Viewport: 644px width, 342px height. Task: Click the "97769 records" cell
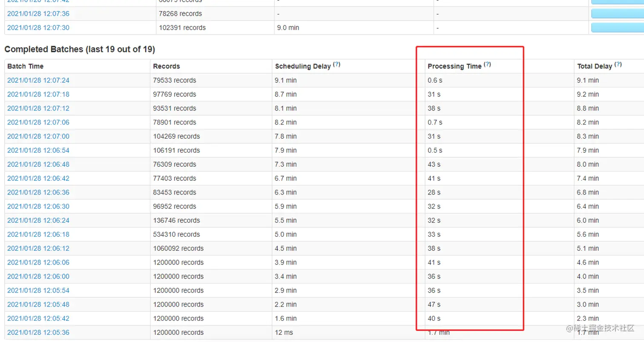click(175, 94)
